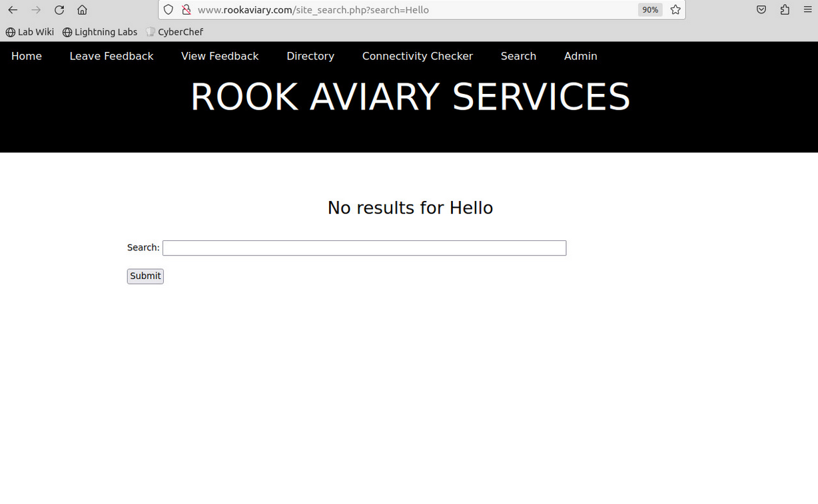Open the extensions puzzle icon

click(785, 10)
